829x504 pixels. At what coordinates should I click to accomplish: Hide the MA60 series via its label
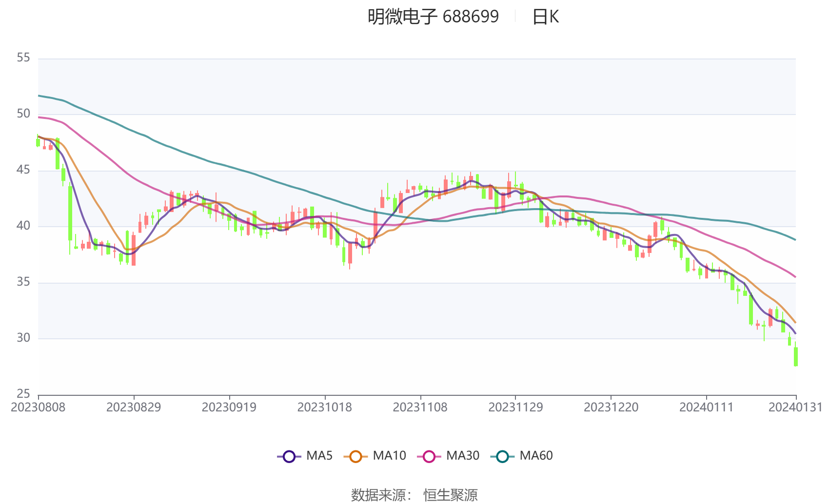[536, 456]
